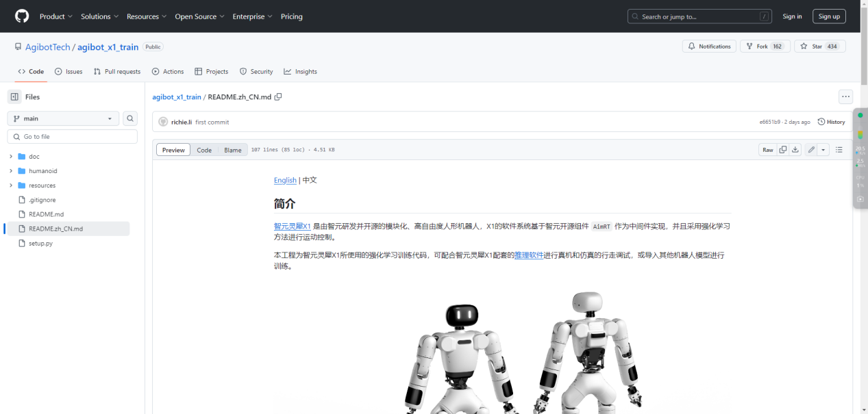The height and width of the screenshot is (414, 868).
Task: Expand the doc folder chevron
Action: 11,157
